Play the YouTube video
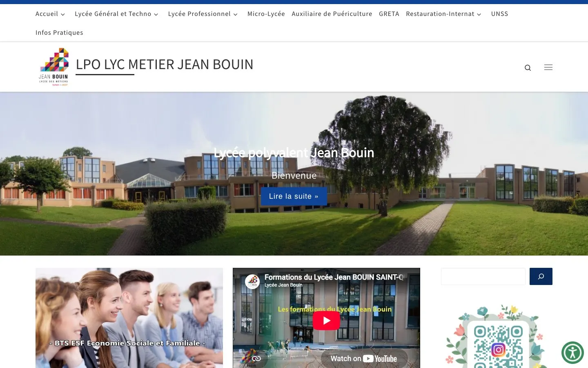 point(326,321)
